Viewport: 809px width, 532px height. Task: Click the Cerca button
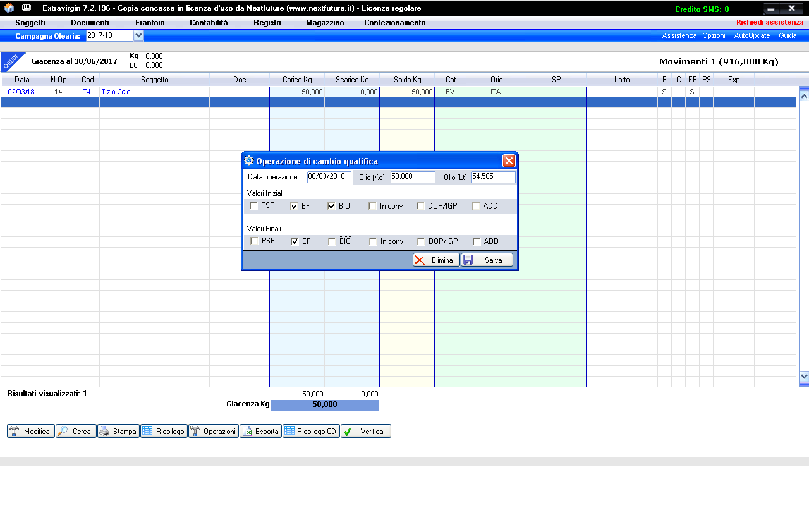[76, 432]
